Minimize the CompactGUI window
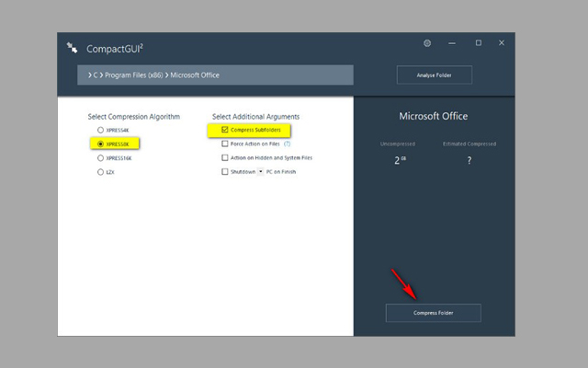The height and width of the screenshot is (368, 588). pos(454,43)
